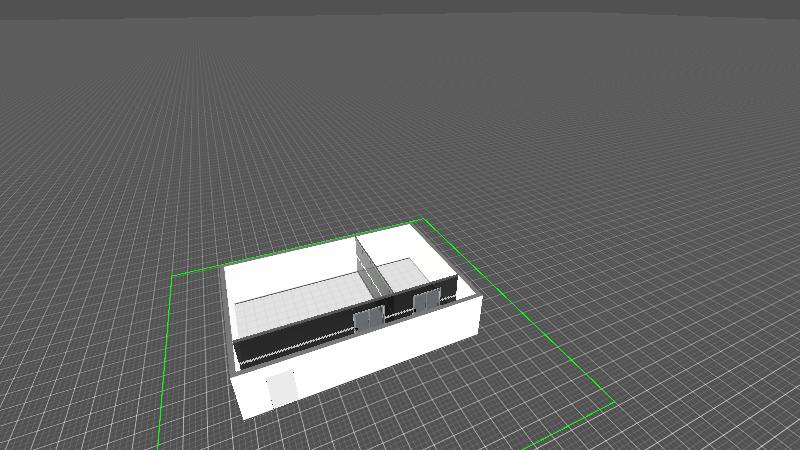Click the right double door on dark wall
Screen dimensions: 800x450
tap(425, 300)
